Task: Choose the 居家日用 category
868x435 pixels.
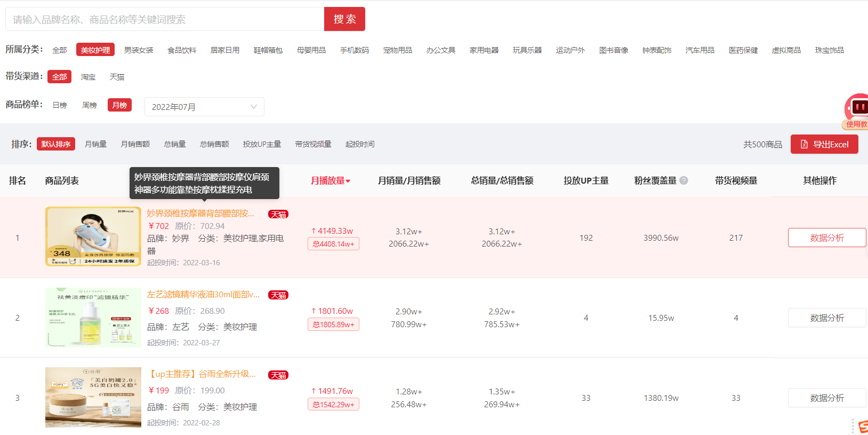Action: pyautogui.click(x=225, y=50)
